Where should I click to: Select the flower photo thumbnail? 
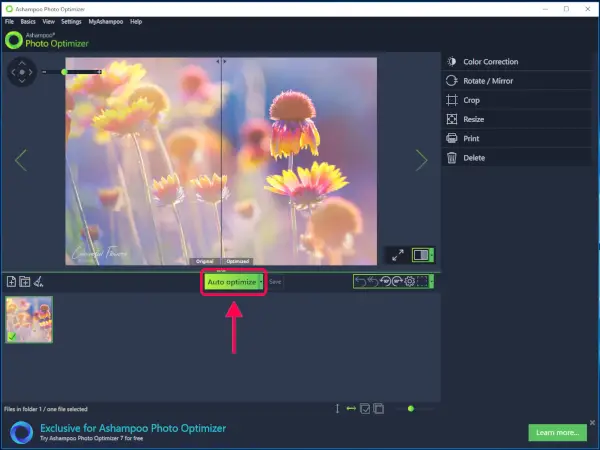click(30, 319)
